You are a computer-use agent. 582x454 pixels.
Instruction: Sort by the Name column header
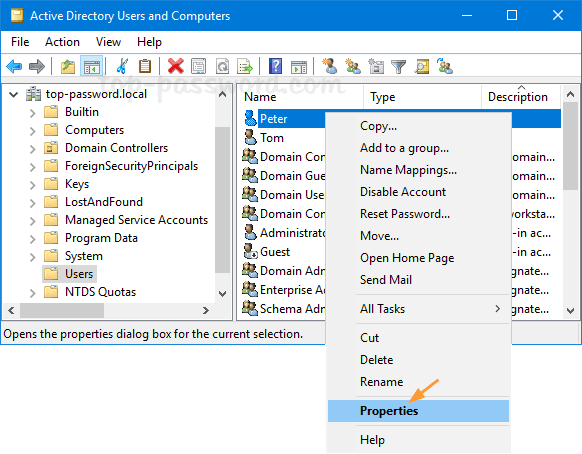(300, 97)
